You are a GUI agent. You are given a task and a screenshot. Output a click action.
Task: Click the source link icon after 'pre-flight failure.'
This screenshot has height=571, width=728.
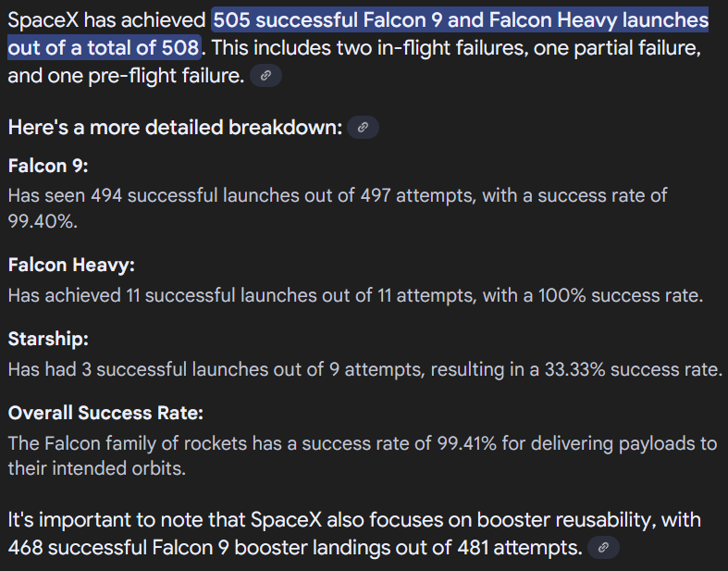(265, 75)
